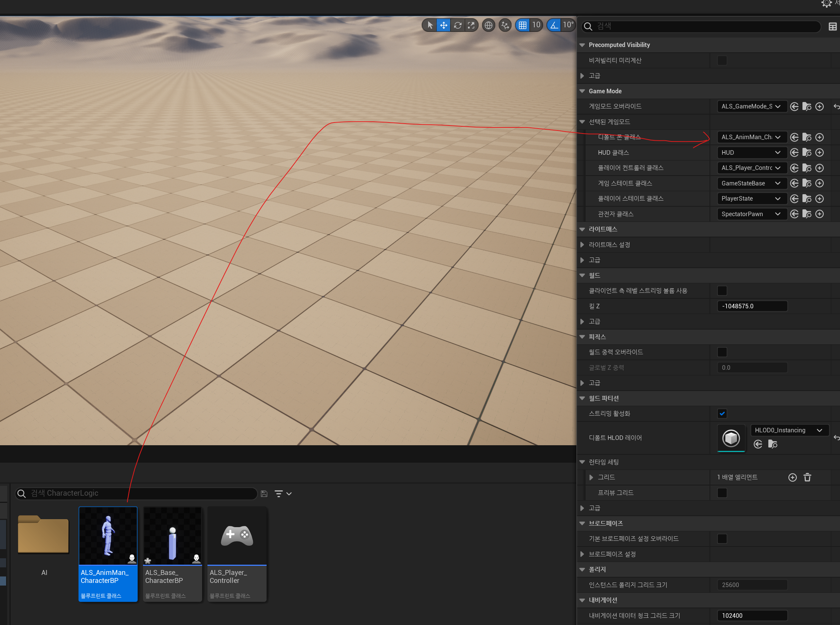The height and width of the screenshot is (625, 840).
Task: Uncheck 스트리밍 활성화 checkbox
Action: (x=722, y=414)
